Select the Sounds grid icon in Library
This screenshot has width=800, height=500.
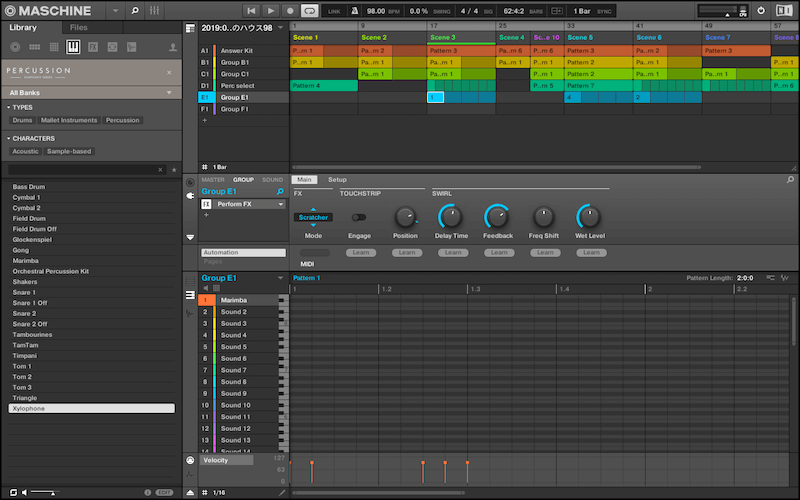coord(54,47)
